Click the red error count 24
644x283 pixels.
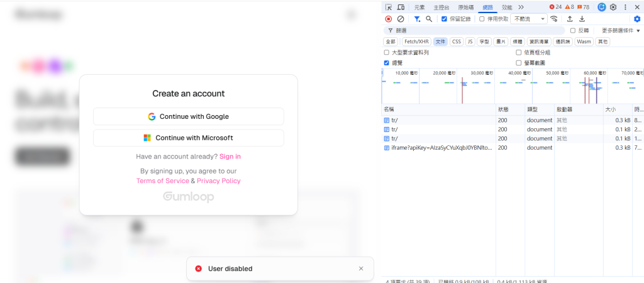tap(555, 7)
